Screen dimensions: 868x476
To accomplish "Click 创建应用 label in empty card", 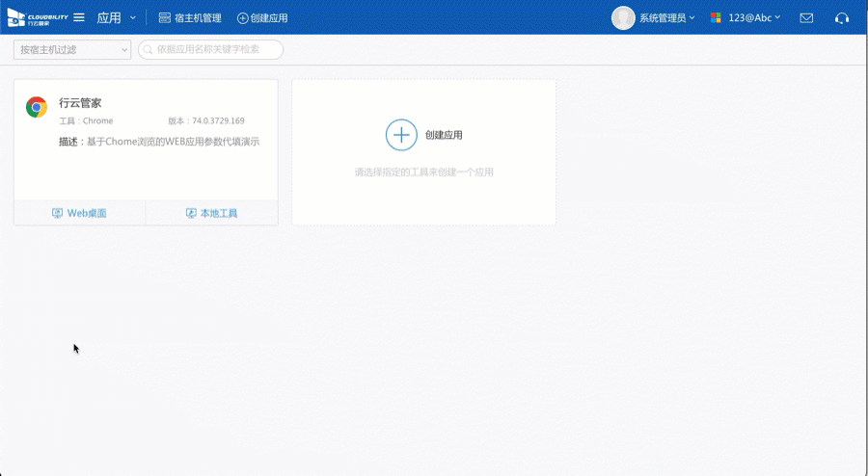I will [x=444, y=135].
